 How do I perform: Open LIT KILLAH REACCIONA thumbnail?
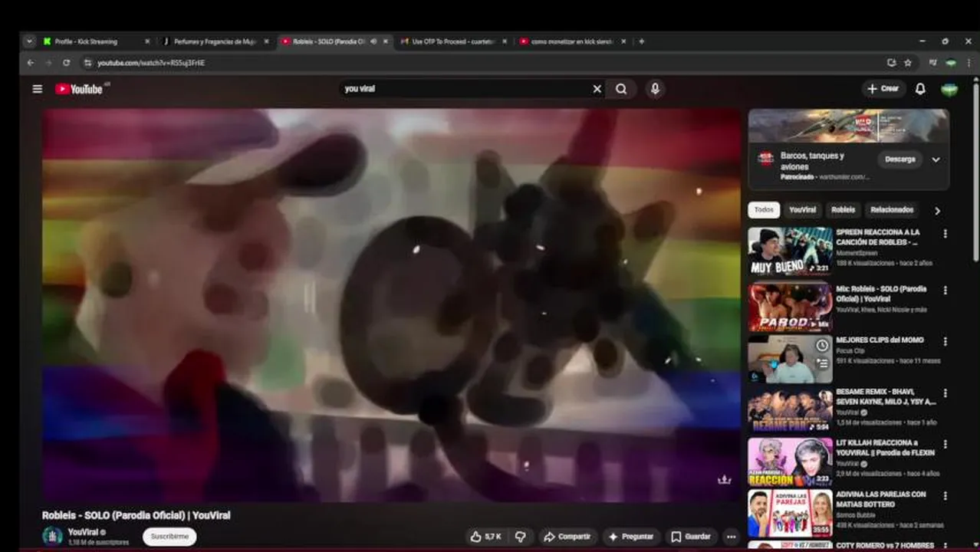coord(791,462)
